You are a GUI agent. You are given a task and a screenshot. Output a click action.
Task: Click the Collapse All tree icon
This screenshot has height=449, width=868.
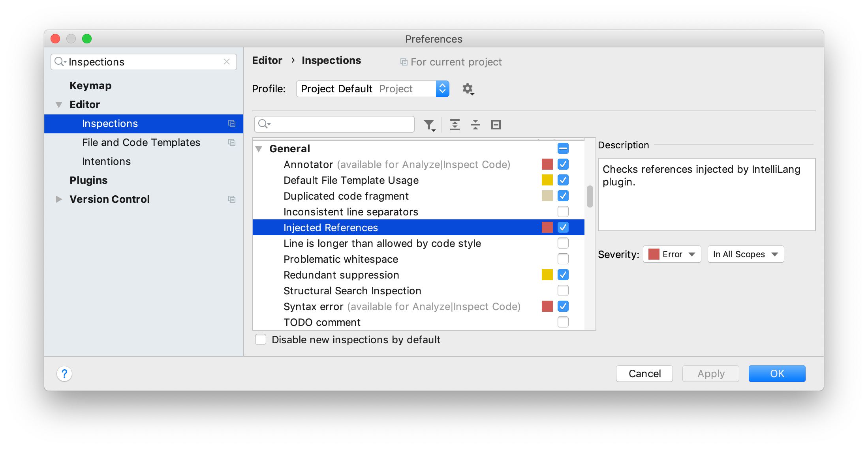pos(475,125)
